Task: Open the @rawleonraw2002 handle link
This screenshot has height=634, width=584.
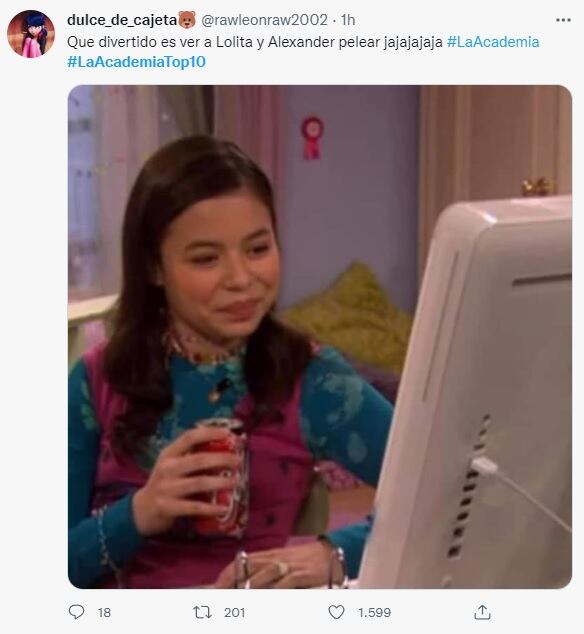Action: (x=264, y=20)
